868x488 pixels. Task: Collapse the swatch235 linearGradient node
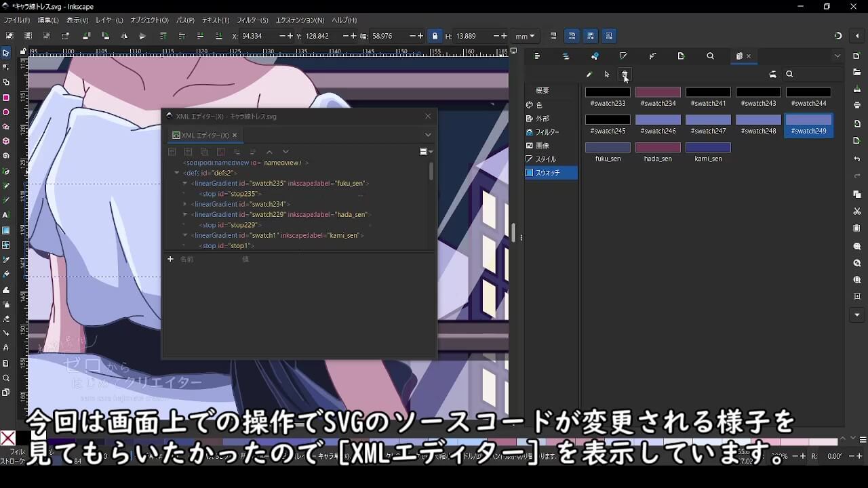point(184,184)
